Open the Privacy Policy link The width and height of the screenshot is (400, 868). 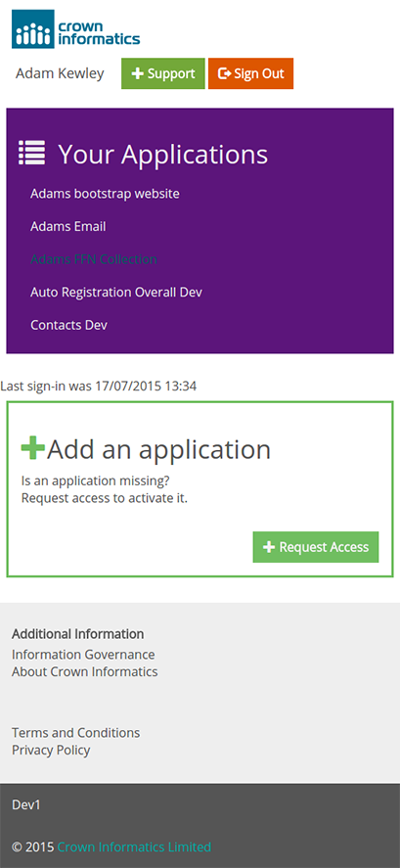coord(51,751)
